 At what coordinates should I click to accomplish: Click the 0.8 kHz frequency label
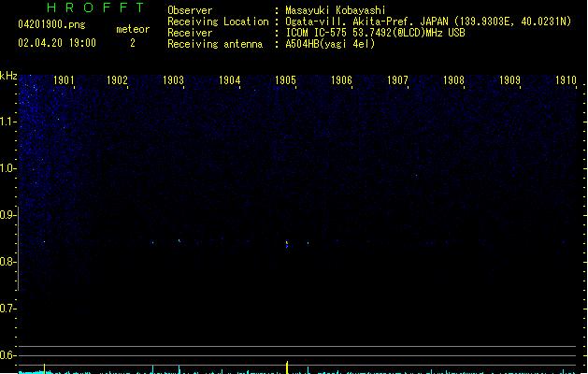[7, 262]
